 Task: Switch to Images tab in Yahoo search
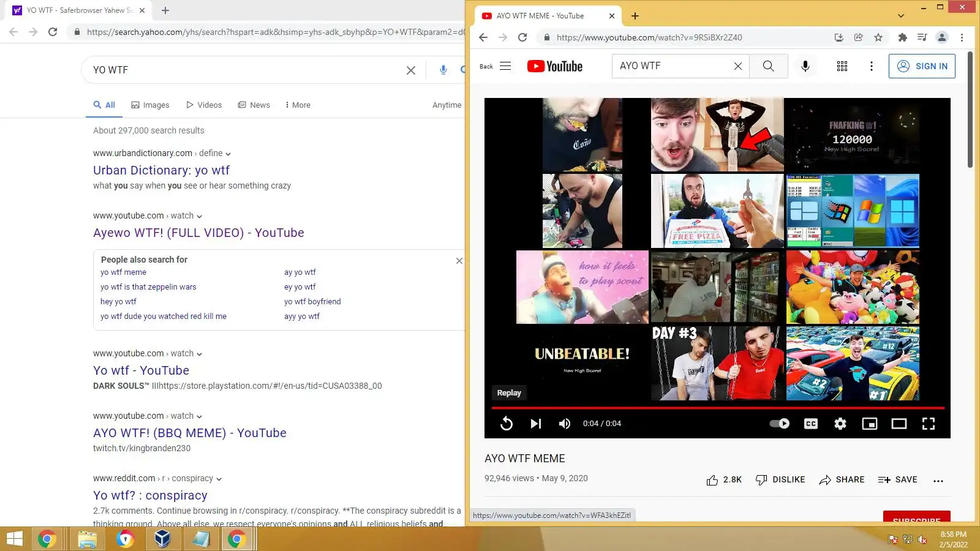point(150,105)
